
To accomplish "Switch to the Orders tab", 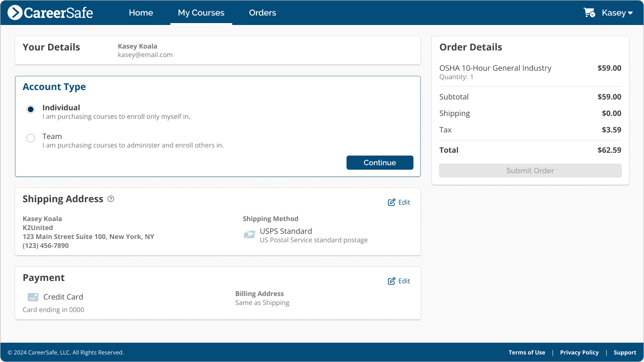I will coord(262,13).
